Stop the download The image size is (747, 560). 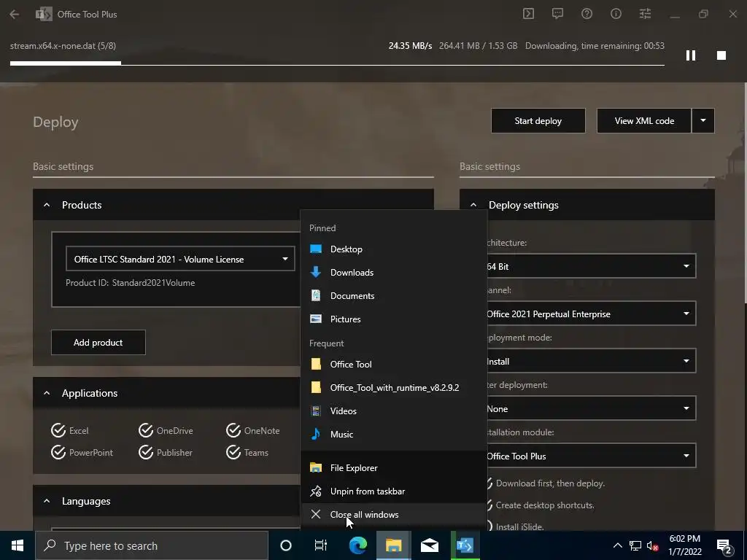click(x=721, y=55)
